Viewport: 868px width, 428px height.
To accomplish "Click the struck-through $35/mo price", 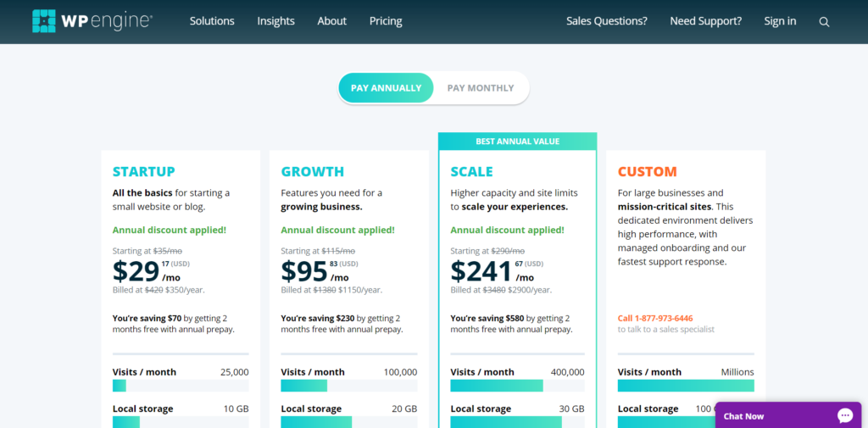I will [170, 251].
